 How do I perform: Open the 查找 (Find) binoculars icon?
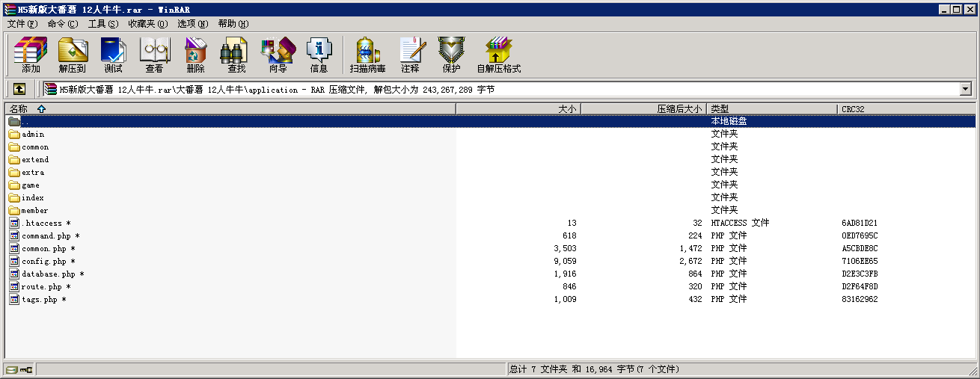click(x=236, y=55)
